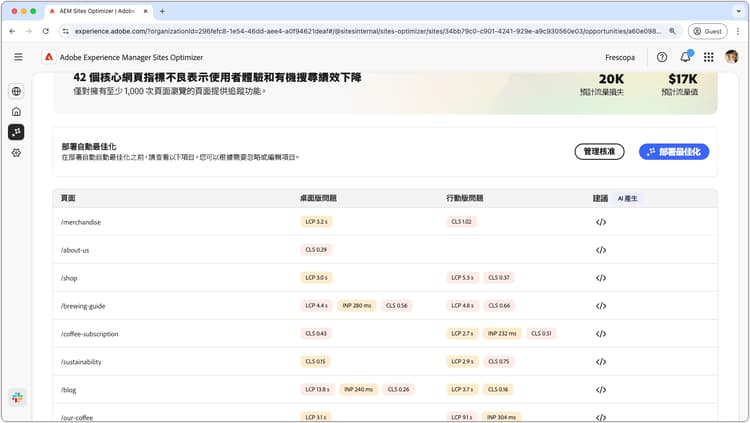Reload the browser page

click(45, 31)
